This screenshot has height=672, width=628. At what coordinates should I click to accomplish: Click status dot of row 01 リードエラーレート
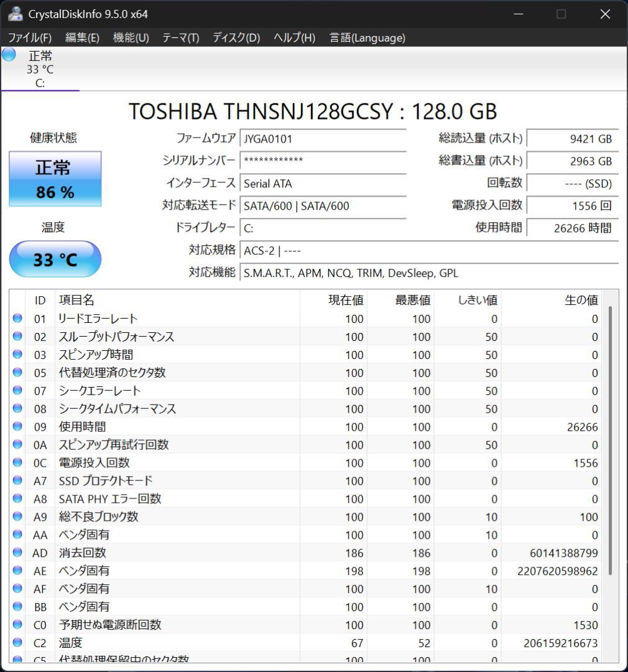pos(17,318)
